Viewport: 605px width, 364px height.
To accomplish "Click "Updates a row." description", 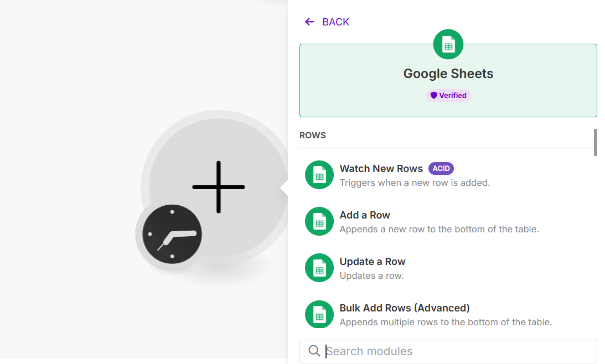I will coord(371,275).
